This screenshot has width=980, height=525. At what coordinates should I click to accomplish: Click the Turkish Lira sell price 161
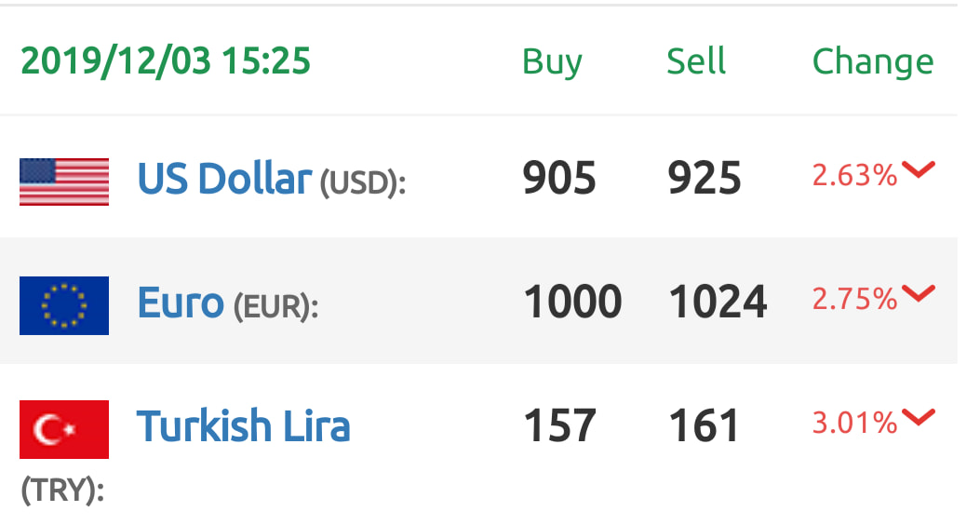coord(704,425)
